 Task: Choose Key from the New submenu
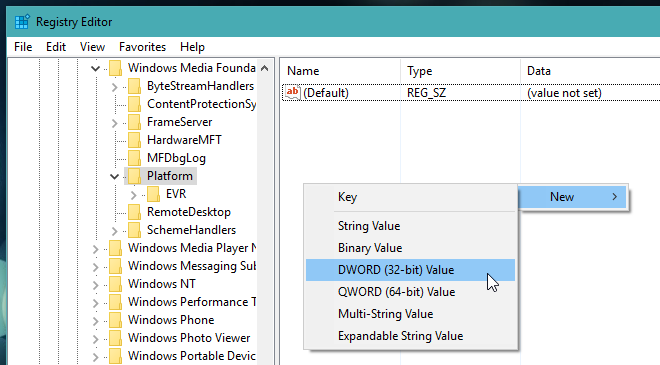click(410, 197)
